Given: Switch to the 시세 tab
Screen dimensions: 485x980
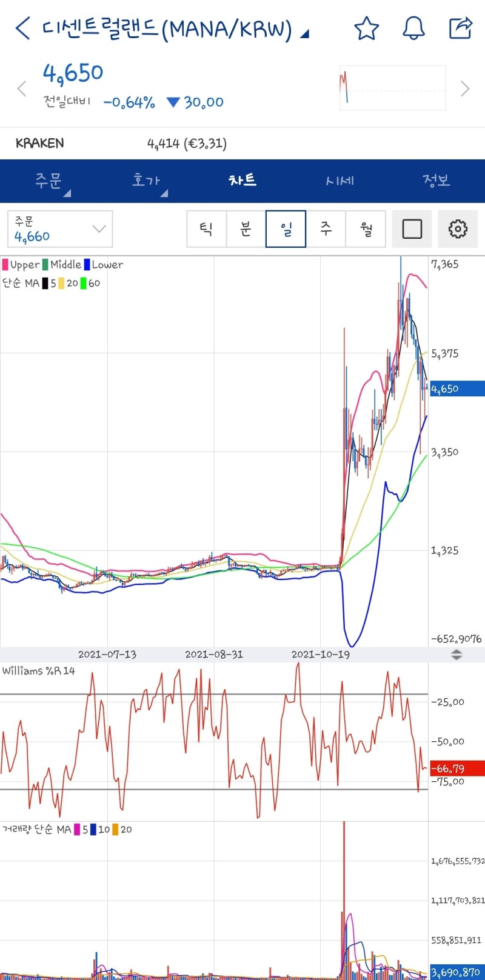Looking at the screenshot, I should point(339,181).
